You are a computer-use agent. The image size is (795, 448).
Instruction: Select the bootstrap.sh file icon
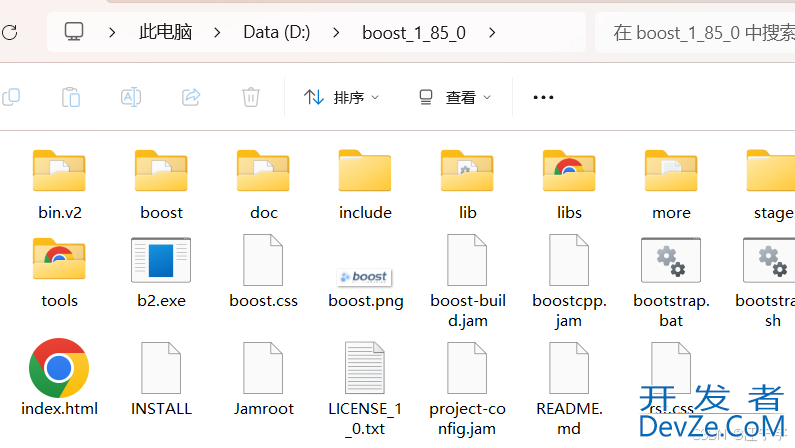coord(769,259)
